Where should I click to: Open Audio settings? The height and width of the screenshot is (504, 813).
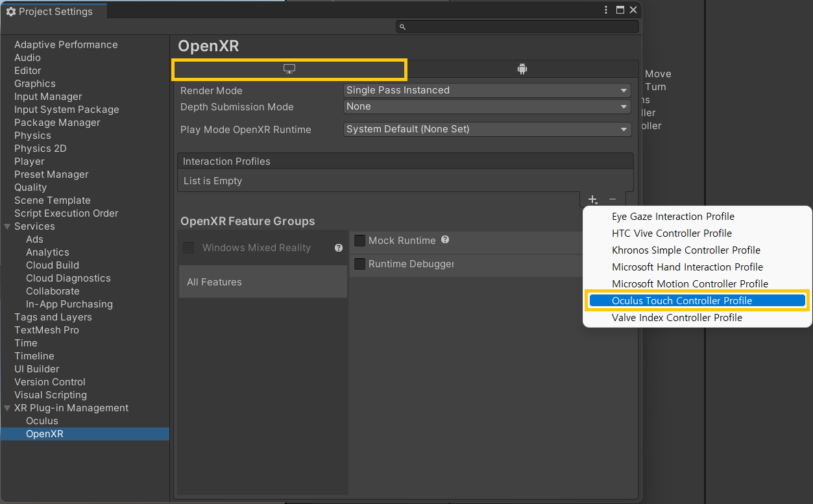(x=27, y=58)
